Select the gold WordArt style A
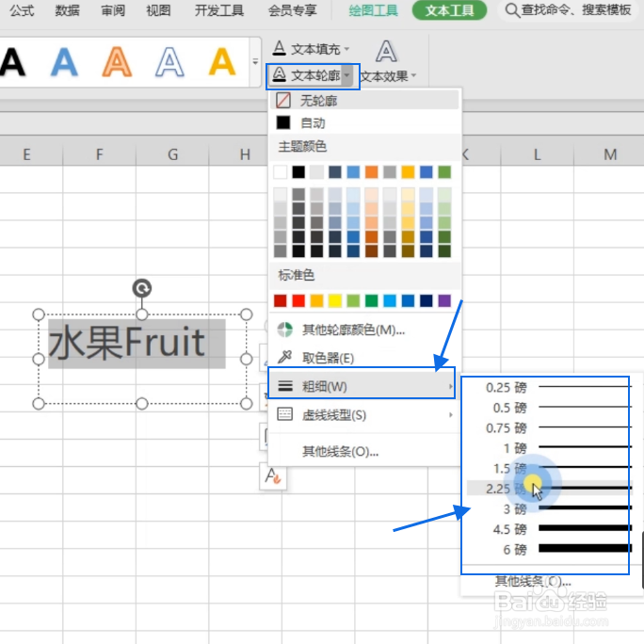 click(222, 62)
